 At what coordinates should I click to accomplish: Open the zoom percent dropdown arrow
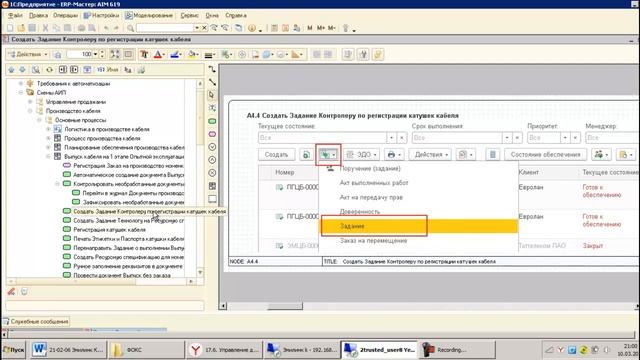tap(96, 54)
